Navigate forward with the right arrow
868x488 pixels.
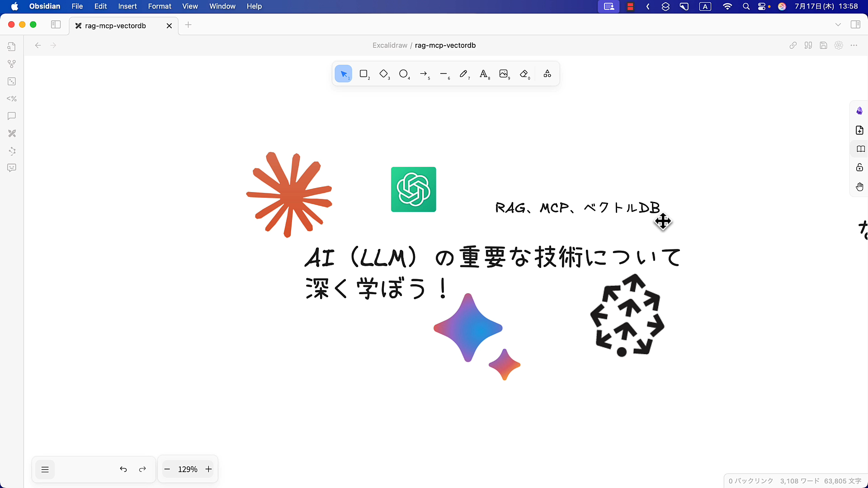tap(53, 45)
